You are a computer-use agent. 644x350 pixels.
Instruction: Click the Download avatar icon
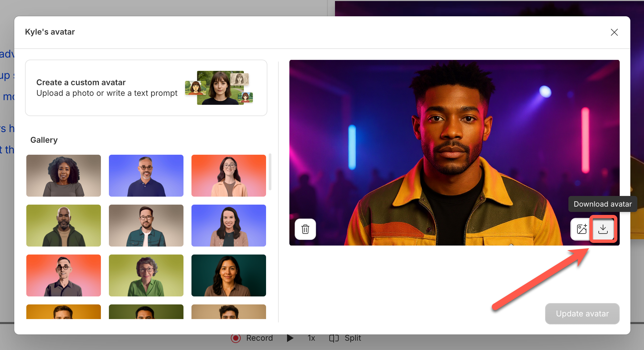603,229
